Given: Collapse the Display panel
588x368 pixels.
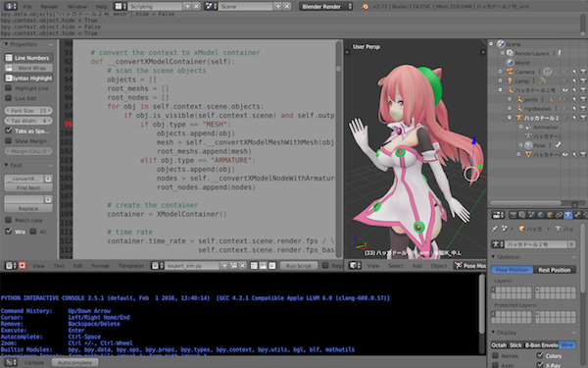Looking at the screenshot, I should click(494, 333).
